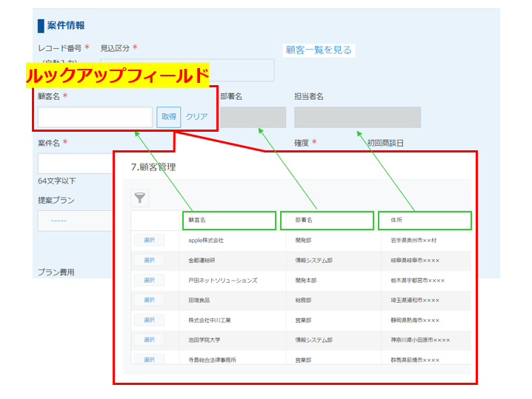Viewport: 532px width, 399px height.
Task: Click the クリア link beside 取得
Action: pyautogui.click(x=196, y=117)
